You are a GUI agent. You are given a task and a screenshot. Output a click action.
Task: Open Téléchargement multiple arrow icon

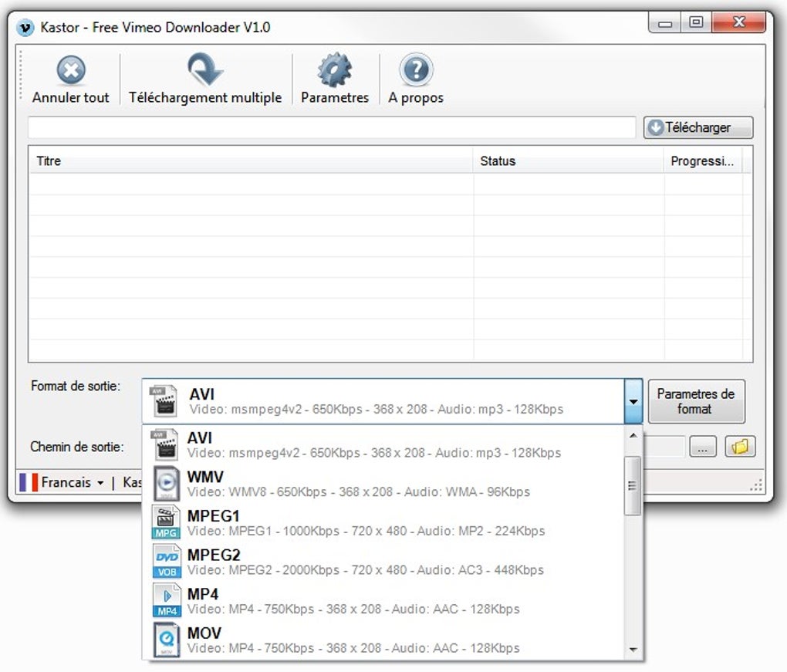[204, 69]
